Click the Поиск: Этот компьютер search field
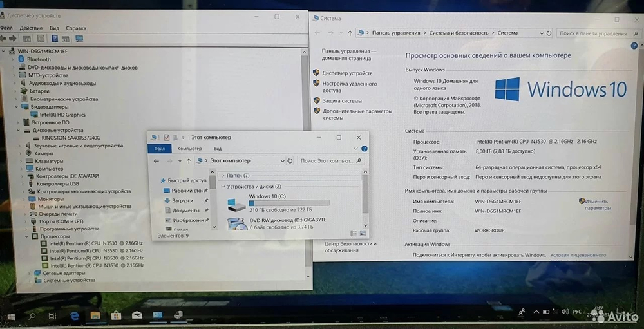 pos(331,161)
